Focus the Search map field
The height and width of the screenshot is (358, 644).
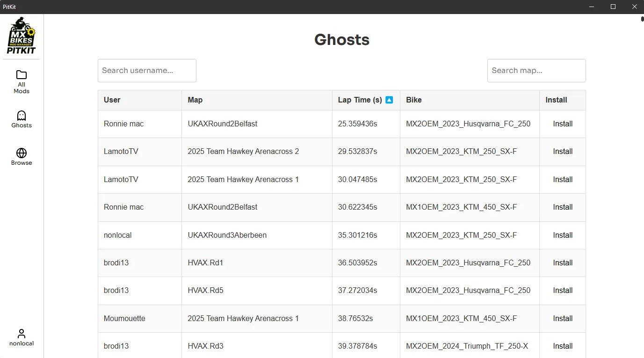point(536,71)
